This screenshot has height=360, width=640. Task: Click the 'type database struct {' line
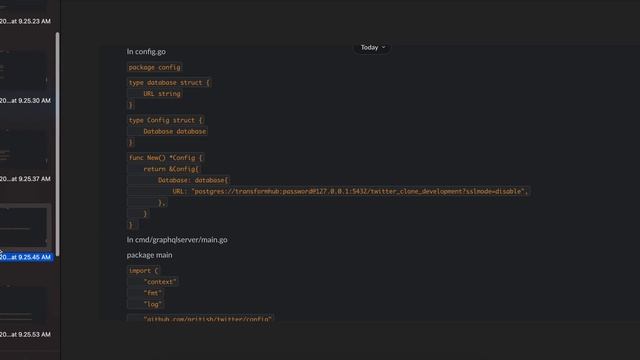(x=169, y=83)
